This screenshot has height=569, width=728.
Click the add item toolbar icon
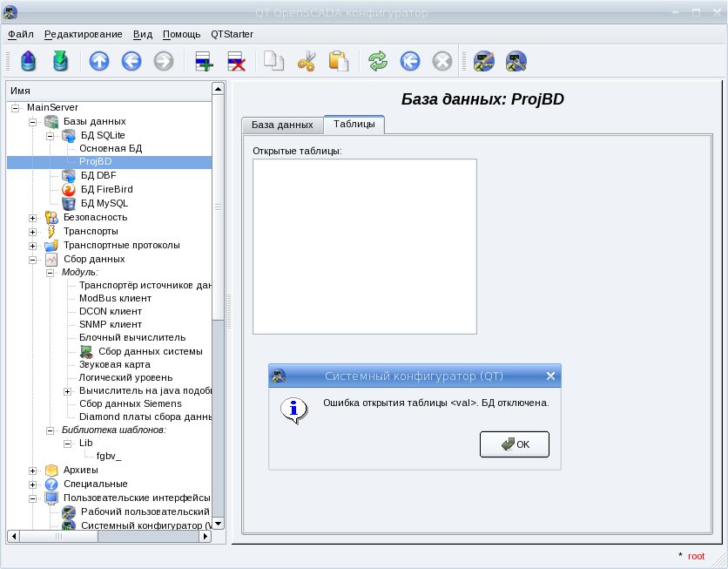point(204,61)
